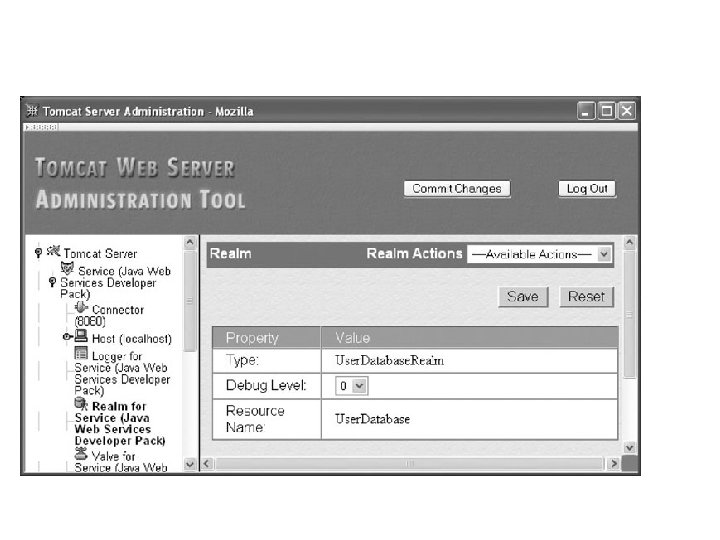The width and height of the screenshot is (720, 540).
Task: Click the Log Out button
Action: 587,189
